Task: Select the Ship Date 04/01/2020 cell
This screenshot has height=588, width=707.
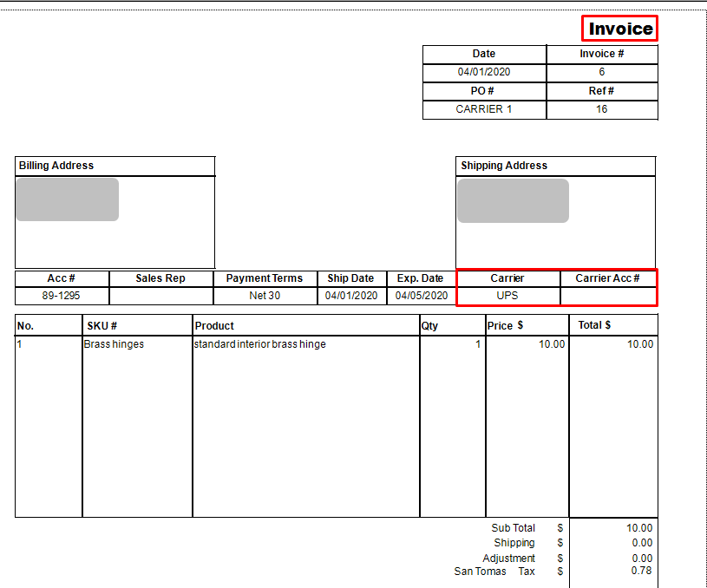Action: (x=351, y=295)
